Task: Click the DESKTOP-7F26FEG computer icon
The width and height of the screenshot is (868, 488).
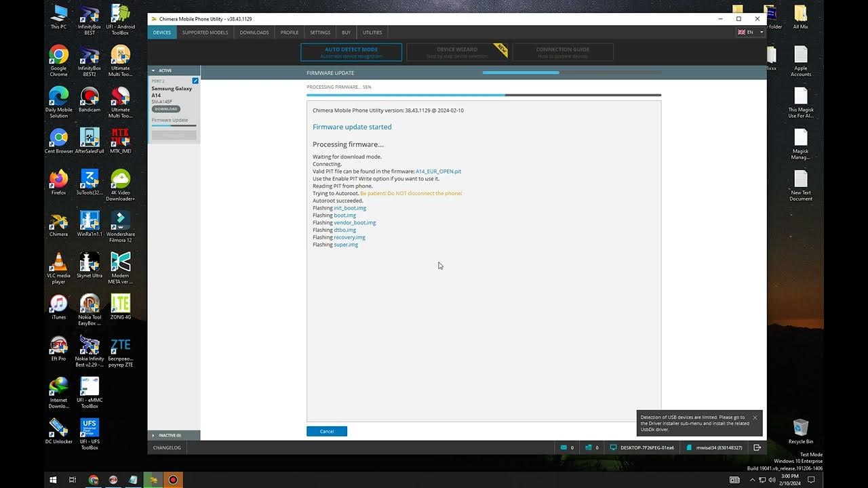Action: [614, 447]
